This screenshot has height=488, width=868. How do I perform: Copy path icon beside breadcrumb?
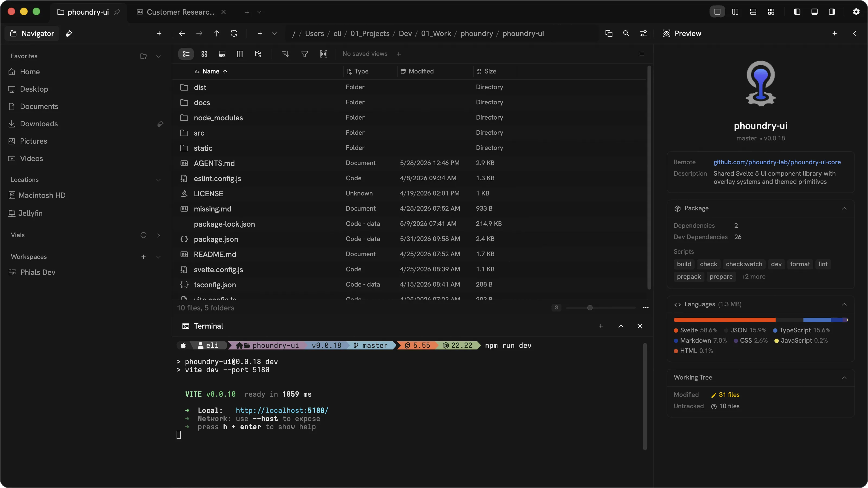(x=608, y=33)
